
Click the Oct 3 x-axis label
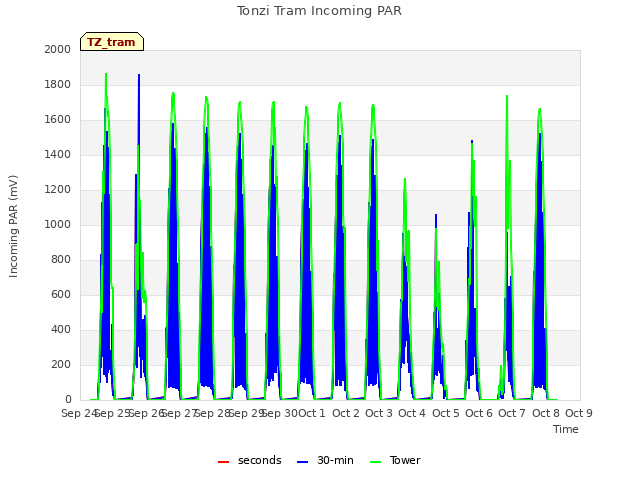[379, 413]
